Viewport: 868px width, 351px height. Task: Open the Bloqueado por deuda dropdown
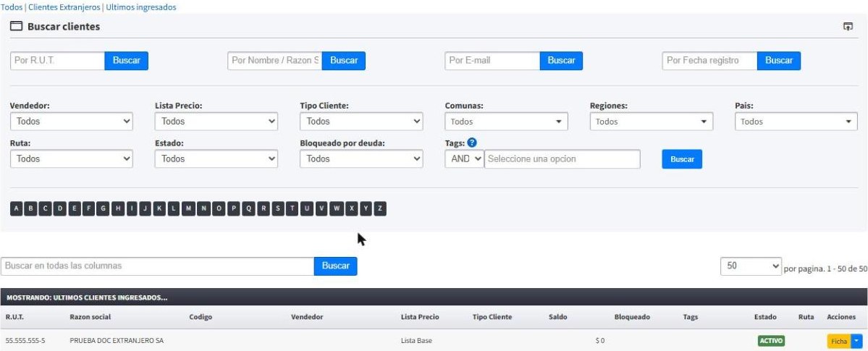tap(361, 159)
